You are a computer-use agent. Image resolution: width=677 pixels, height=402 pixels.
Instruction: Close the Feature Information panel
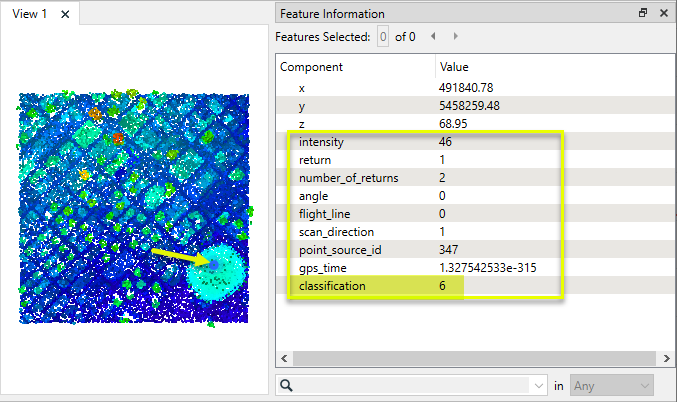coord(663,14)
